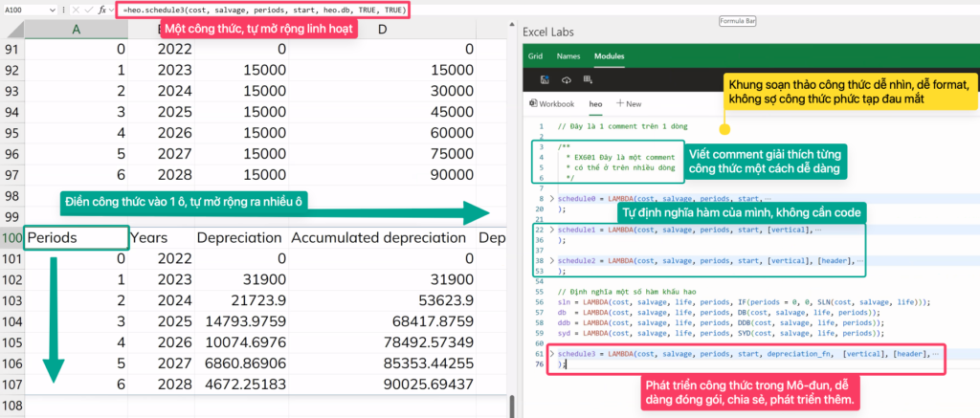Click the formula bar cancel X icon

(76, 9)
